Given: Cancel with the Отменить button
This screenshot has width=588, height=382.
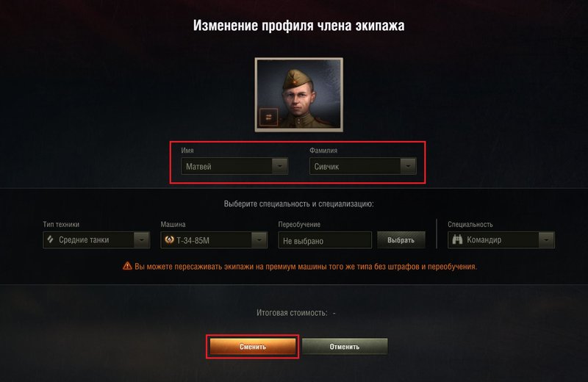Looking at the screenshot, I should click(345, 347).
